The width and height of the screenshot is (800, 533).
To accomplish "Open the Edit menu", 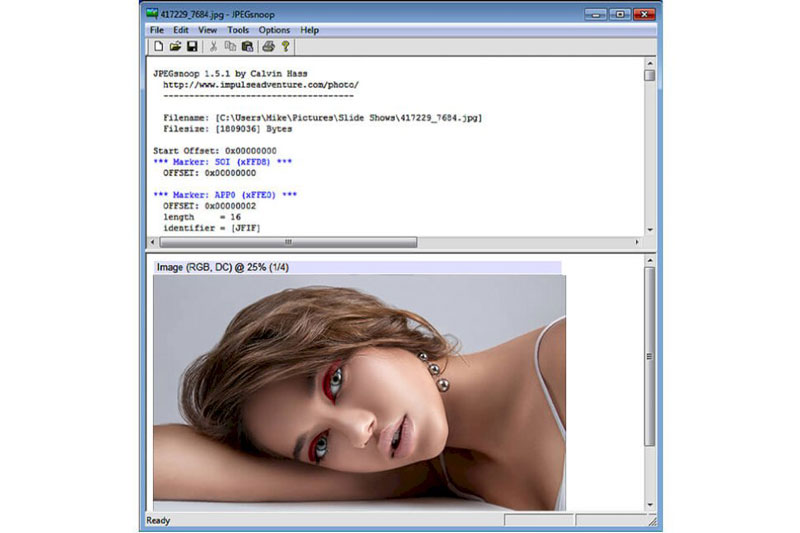I will pyautogui.click(x=181, y=30).
